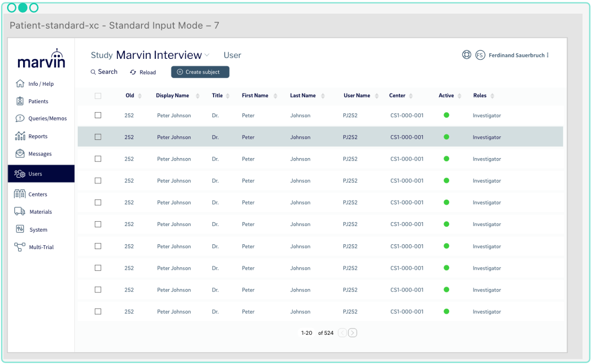Open Materials via the truck icon
The image size is (594, 364).
pyautogui.click(x=20, y=211)
